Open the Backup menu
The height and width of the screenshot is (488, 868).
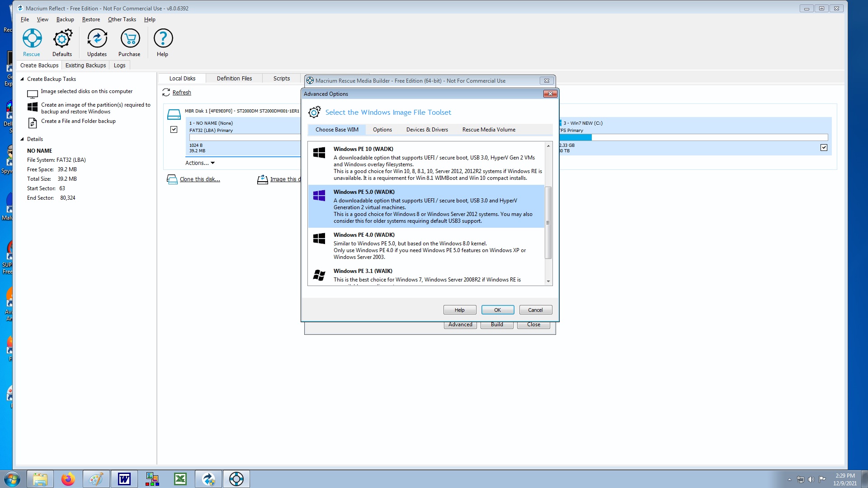pos(65,19)
